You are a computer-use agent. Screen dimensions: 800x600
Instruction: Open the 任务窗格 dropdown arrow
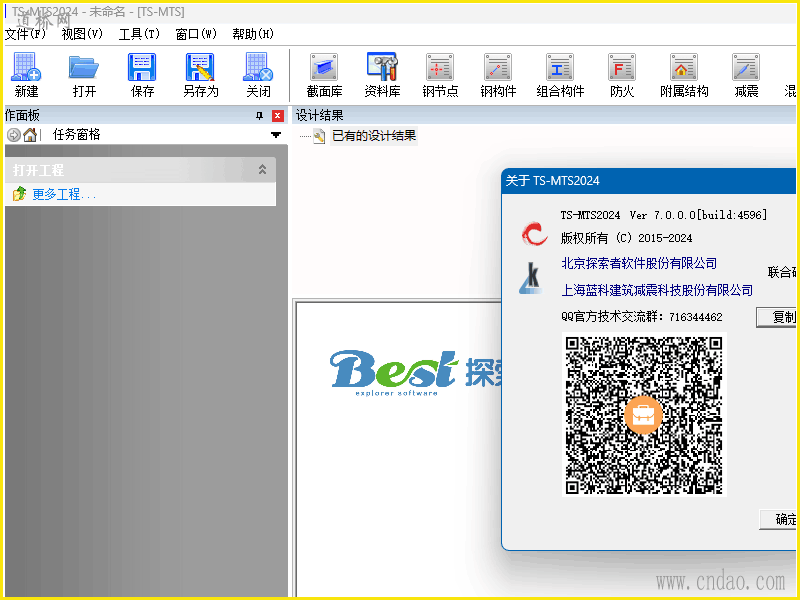tap(276, 135)
